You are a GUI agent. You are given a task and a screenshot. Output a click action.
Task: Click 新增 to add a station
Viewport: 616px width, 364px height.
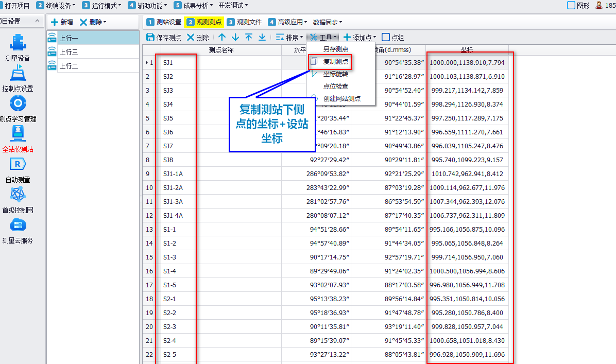click(x=61, y=22)
